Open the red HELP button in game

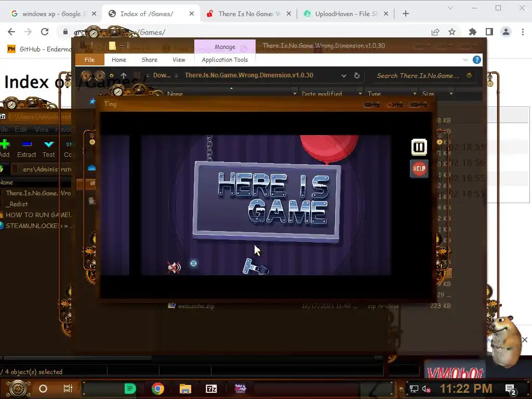(x=419, y=169)
